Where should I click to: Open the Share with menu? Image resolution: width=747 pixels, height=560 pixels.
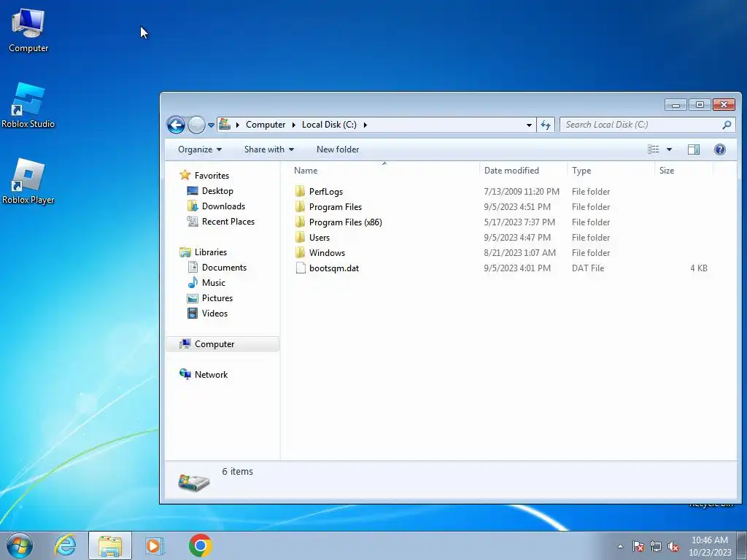268,149
